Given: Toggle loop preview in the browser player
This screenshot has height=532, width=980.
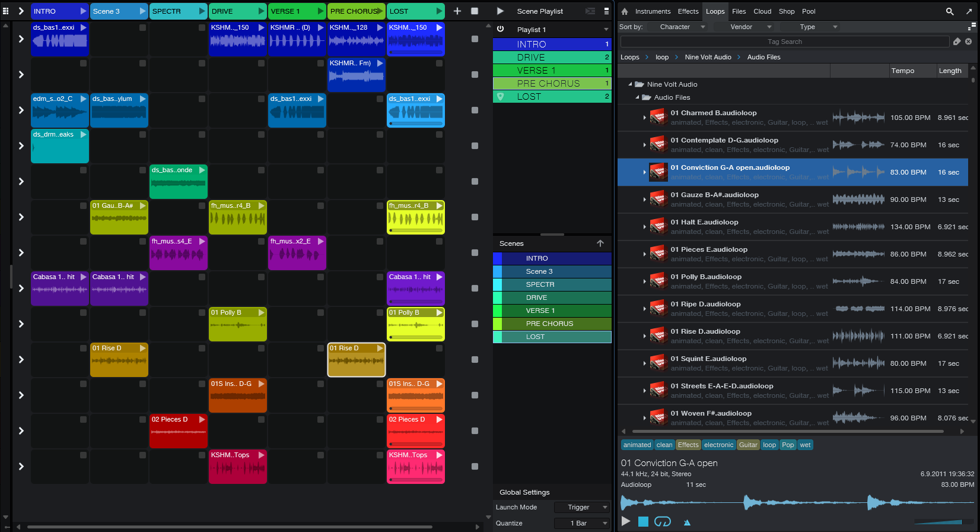Looking at the screenshot, I should pos(662,521).
